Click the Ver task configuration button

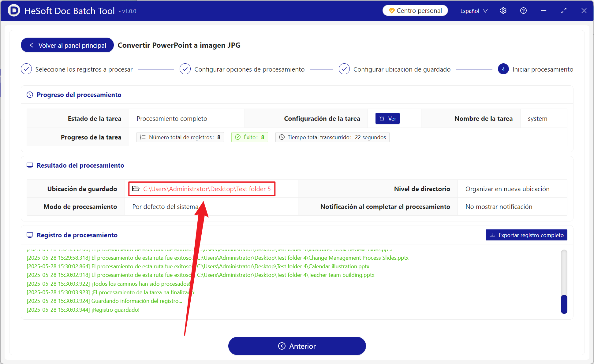pyautogui.click(x=387, y=119)
